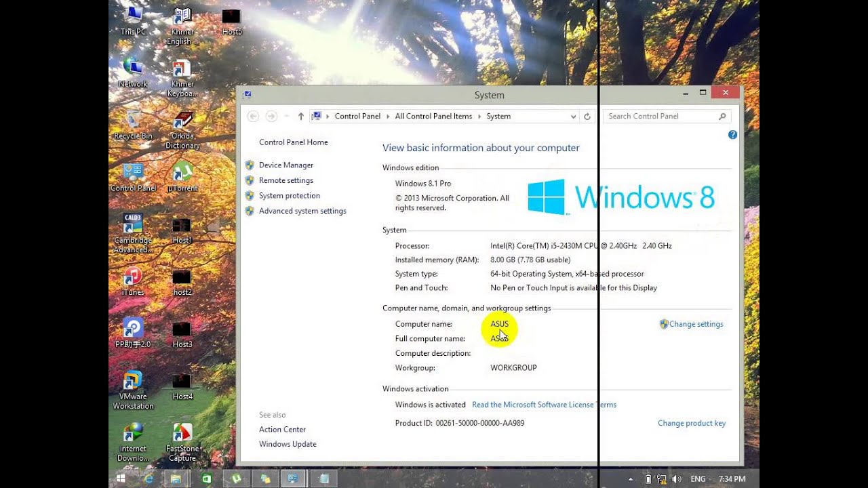Image resolution: width=868 pixels, height=488 pixels.
Task: Open Remote settings
Action: point(286,180)
